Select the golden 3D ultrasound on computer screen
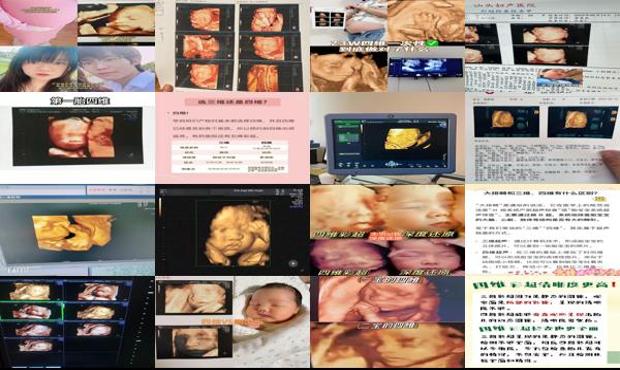Image resolution: width=620 pixels, height=370 pixels. [78, 230]
